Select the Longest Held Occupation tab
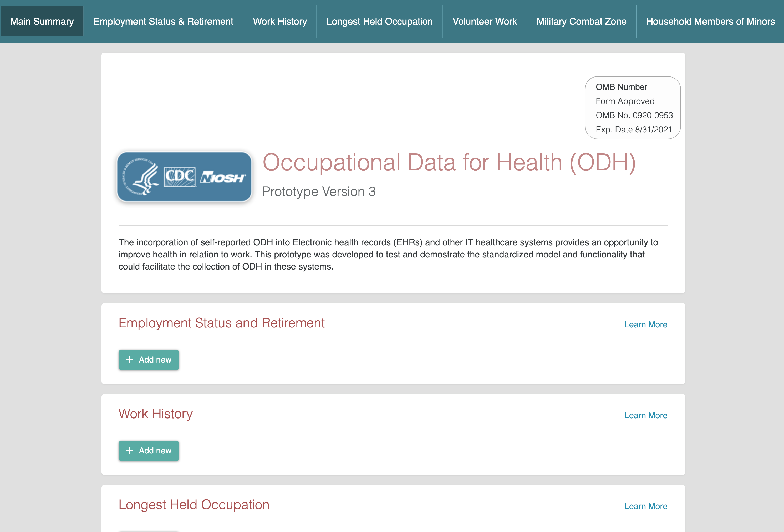This screenshot has height=532, width=784. click(x=380, y=21)
